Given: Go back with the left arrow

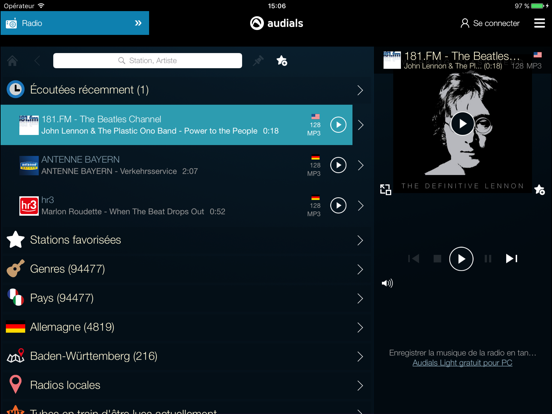Looking at the screenshot, I should pyautogui.click(x=37, y=61).
